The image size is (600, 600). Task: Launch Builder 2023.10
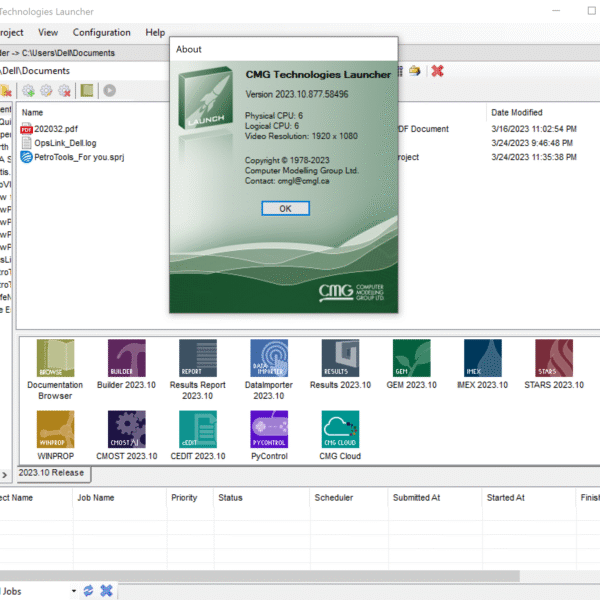click(x=127, y=358)
